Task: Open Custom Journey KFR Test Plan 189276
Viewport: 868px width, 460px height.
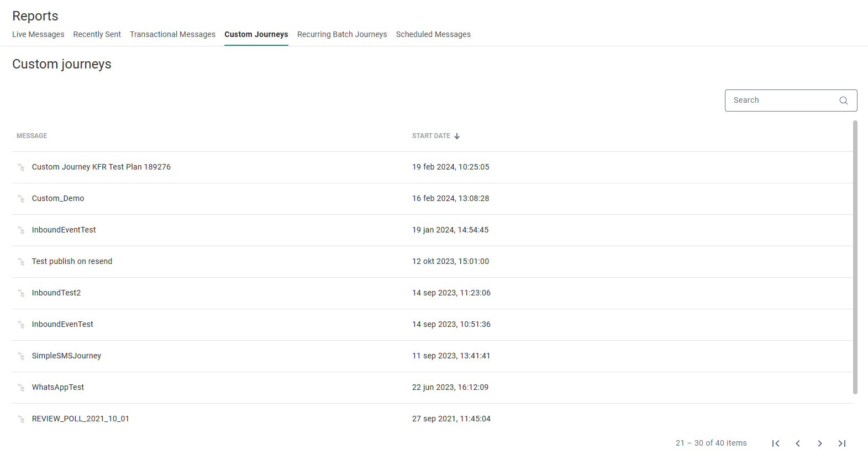Action: [x=101, y=167]
